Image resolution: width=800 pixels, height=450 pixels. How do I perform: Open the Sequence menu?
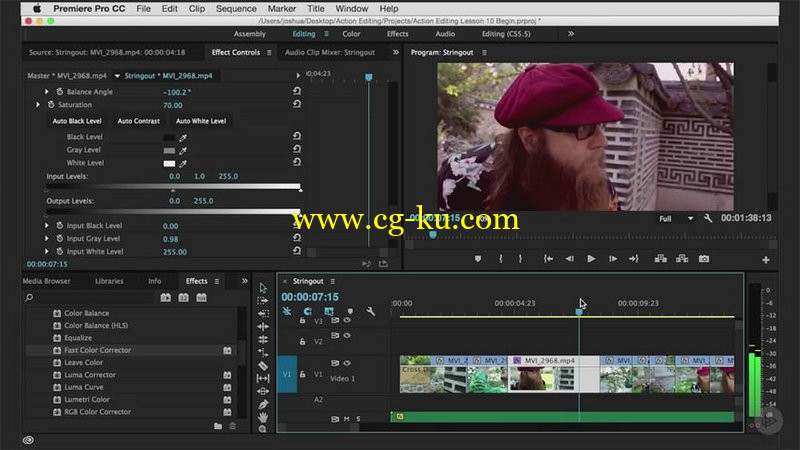[x=236, y=9]
